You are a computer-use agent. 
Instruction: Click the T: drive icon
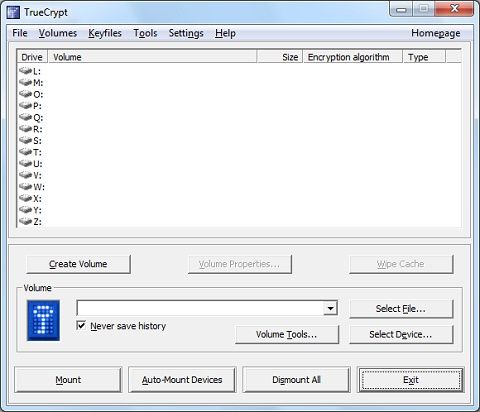[25, 152]
